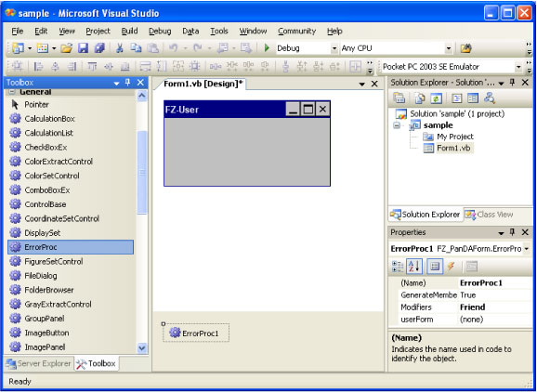This screenshot has height=392, width=537.
Task: Select the ErrorProc1 component in tray
Action: (196, 333)
